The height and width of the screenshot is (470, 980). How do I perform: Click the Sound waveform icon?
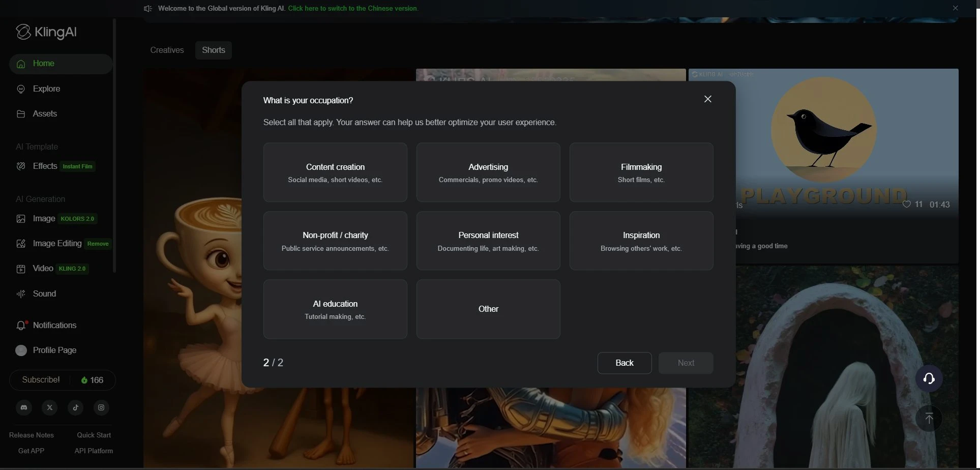coord(21,294)
